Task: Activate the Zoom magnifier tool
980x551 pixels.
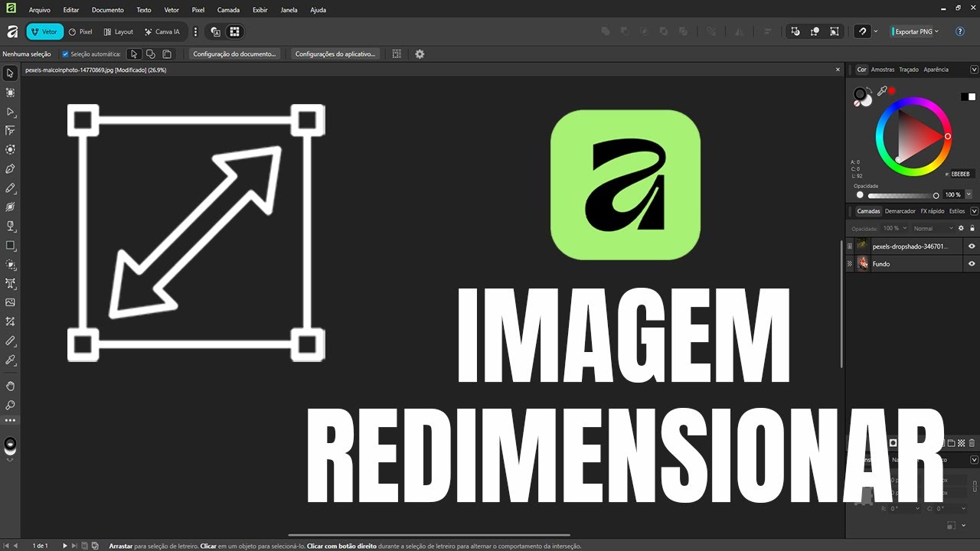Action: click(10, 405)
